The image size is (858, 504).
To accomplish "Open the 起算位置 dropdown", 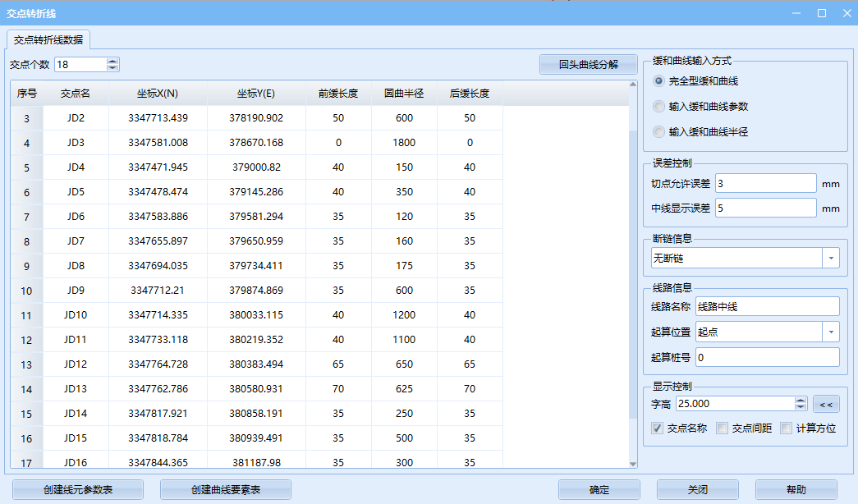I will 831,331.
